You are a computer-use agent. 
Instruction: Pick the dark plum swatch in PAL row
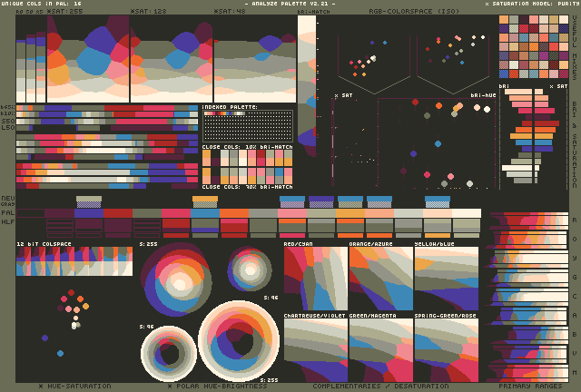pos(60,213)
